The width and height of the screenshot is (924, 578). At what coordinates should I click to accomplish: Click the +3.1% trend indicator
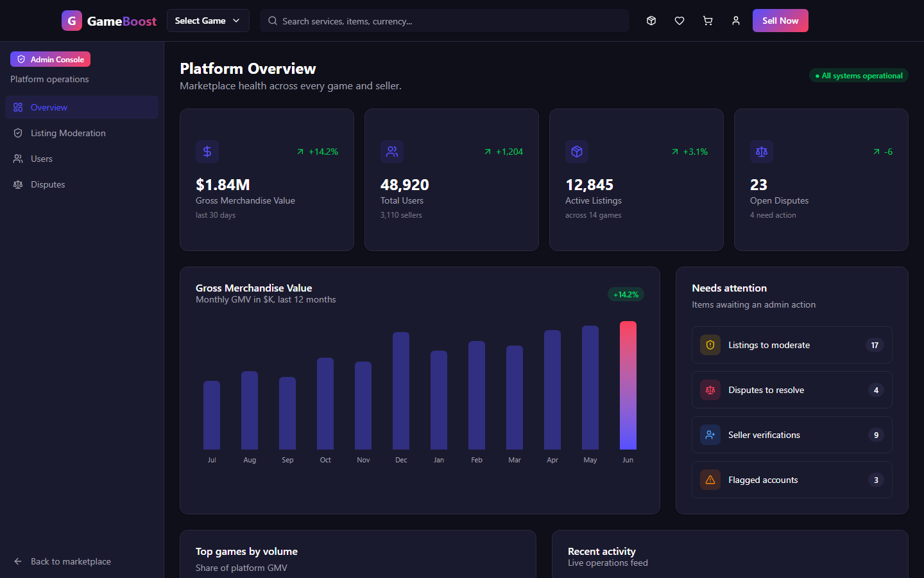tap(689, 152)
